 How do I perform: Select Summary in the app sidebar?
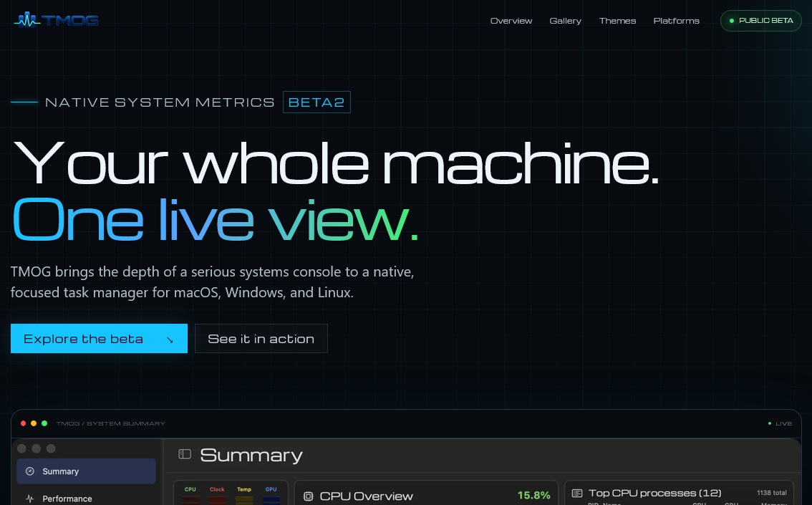point(86,471)
